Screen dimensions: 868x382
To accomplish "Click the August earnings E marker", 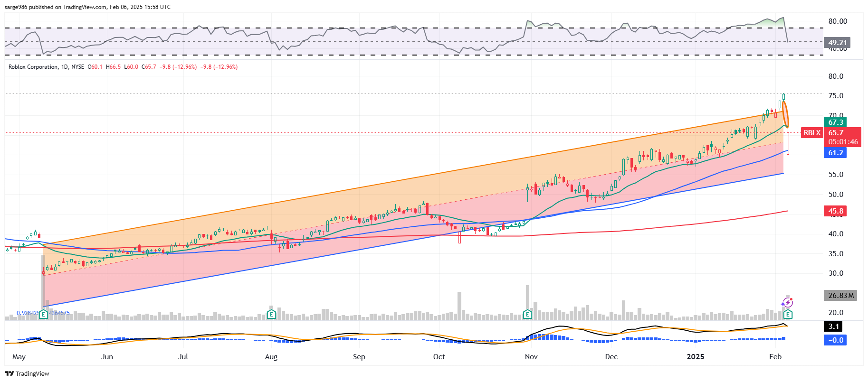I will pos(271,314).
